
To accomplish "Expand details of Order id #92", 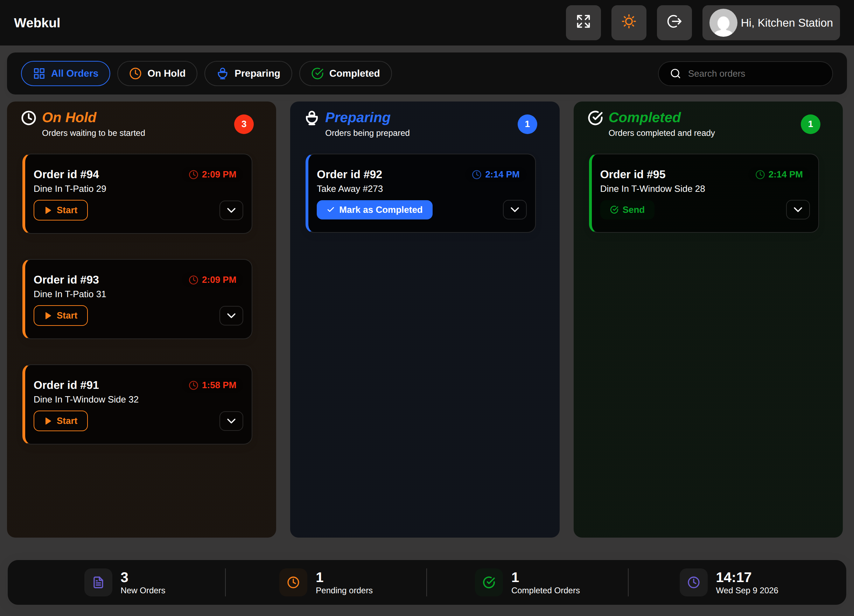I will coord(515,210).
